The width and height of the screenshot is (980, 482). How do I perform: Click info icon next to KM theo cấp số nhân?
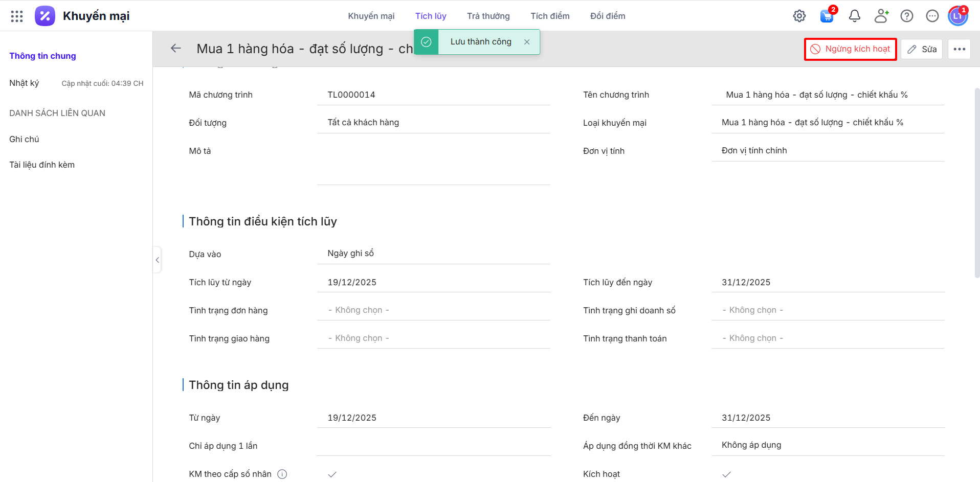(x=282, y=474)
